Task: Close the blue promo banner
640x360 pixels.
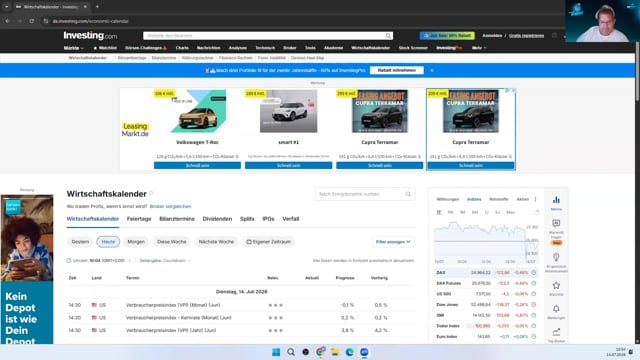Action: 432,70
